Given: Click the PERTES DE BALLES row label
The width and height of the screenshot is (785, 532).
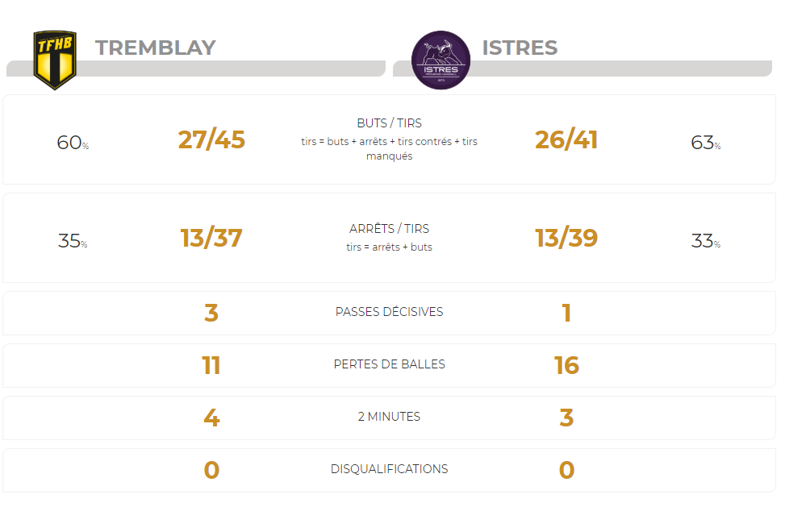Looking at the screenshot, I should point(389,364).
